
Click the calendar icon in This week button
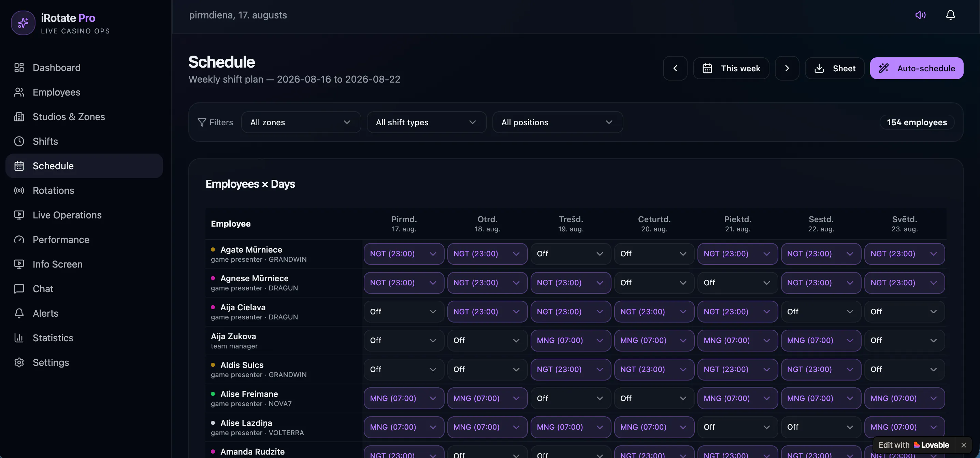pyautogui.click(x=707, y=69)
